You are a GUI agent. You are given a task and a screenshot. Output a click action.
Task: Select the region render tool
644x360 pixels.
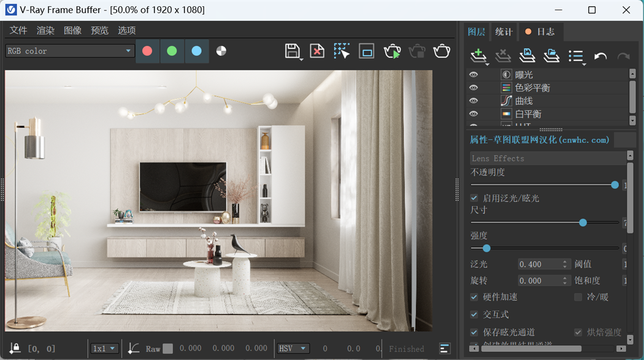coord(342,52)
